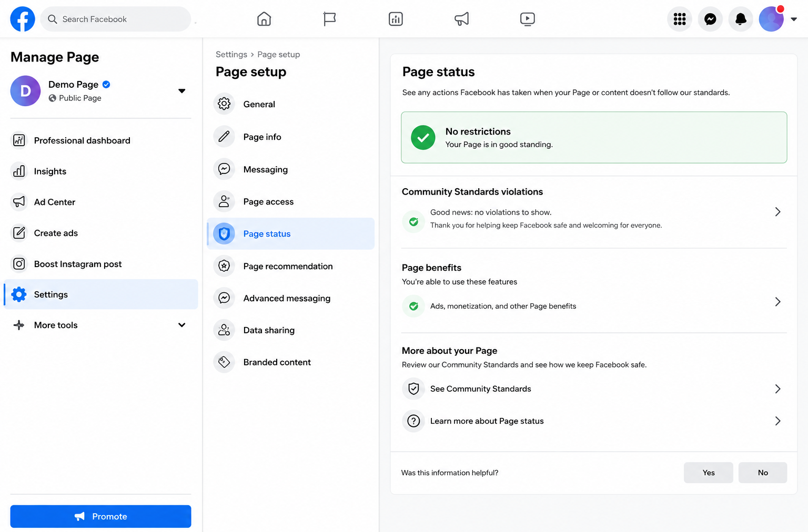
Task: Click the no violations green check icon
Action: click(413, 222)
